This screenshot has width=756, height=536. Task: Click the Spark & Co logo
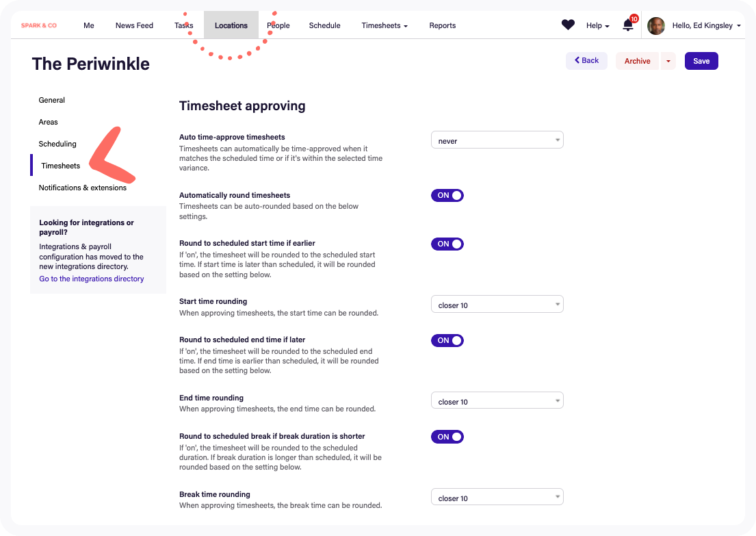(x=38, y=25)
